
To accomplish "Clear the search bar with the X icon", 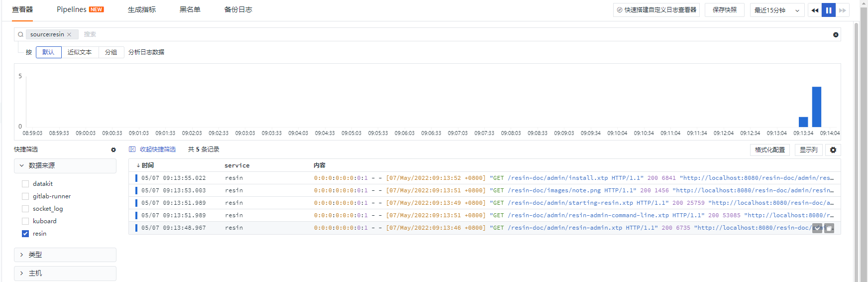I will click(836, 34).
